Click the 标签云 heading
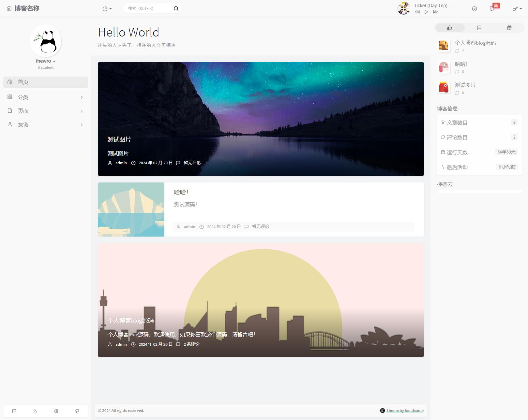Screen dimensions: 528x420 pyautogui.click(x=445, y=184)
